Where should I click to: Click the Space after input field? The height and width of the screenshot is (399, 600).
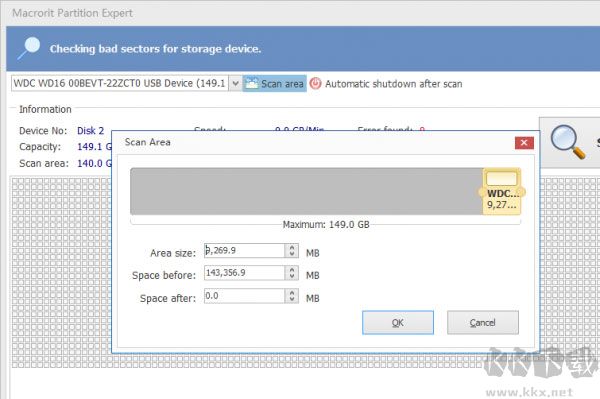(244, 296)
